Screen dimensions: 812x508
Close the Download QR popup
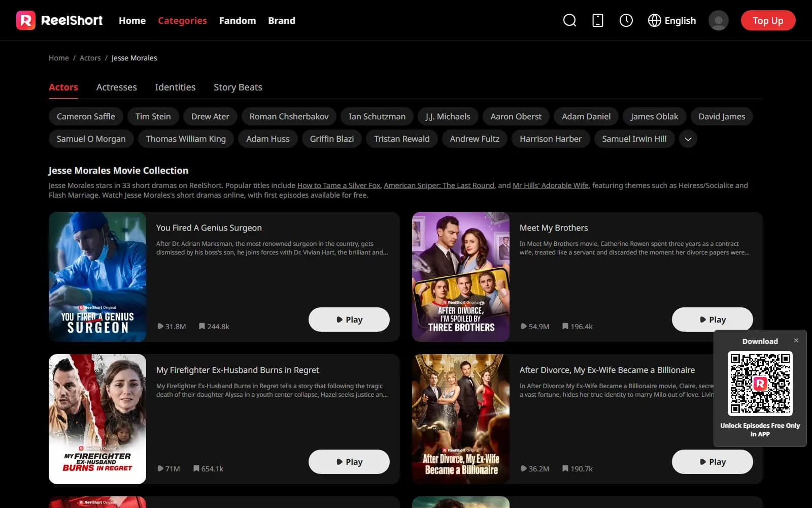796,340
